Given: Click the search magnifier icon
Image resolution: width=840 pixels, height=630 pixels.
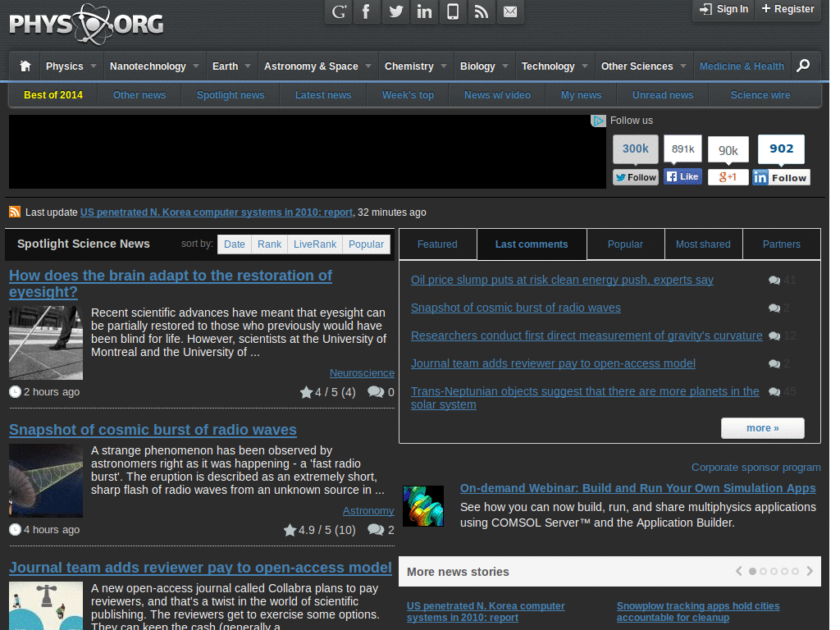Looking at the screenshot, I should [803, 66].
